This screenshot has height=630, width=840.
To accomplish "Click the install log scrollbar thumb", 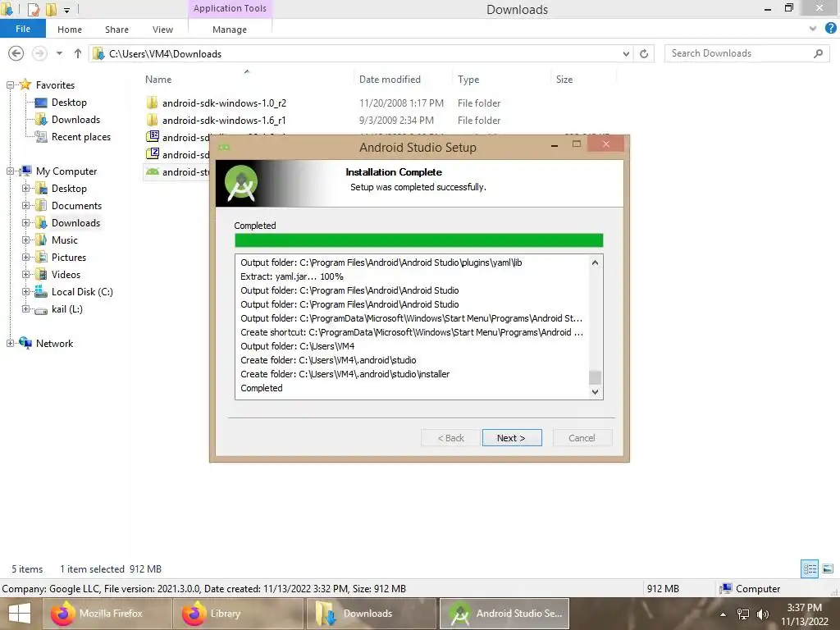I will 595,377.
